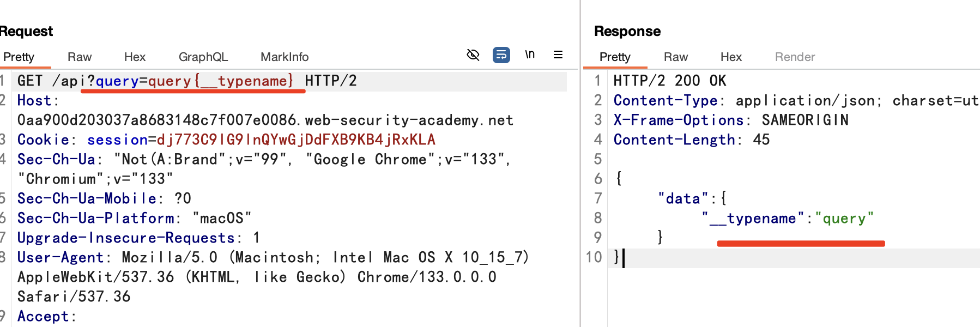The image size is (980, 327).
Task: Toggle hide non-printable characters eye icon
Action: coord(473,55)
